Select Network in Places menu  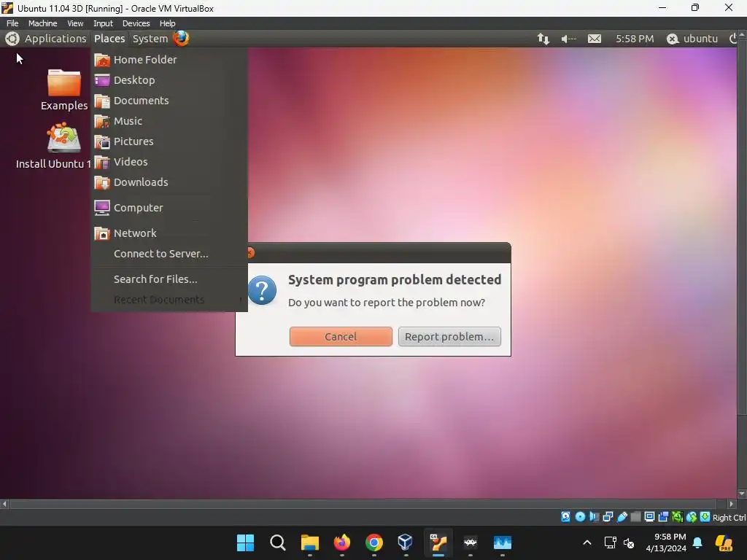[169, 233]
